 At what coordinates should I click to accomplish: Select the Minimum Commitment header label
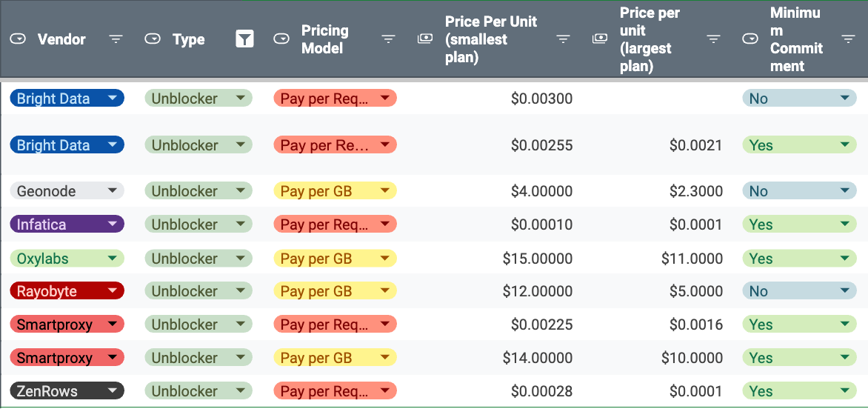coord(797,39)
